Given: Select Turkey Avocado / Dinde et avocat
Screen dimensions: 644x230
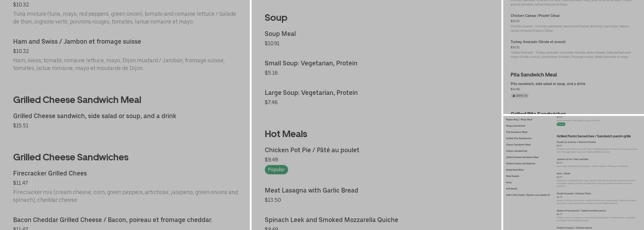Looking at the screenshot, I should [531, 42].
